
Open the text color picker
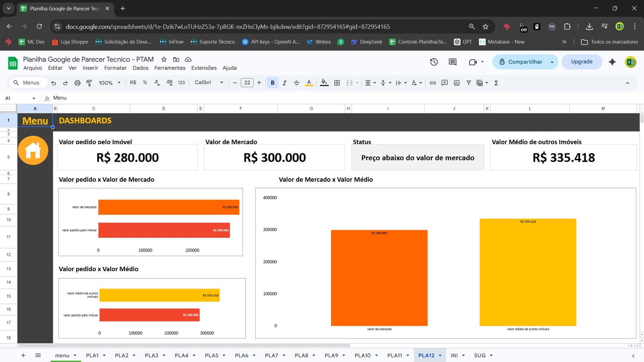click(309, 82)
